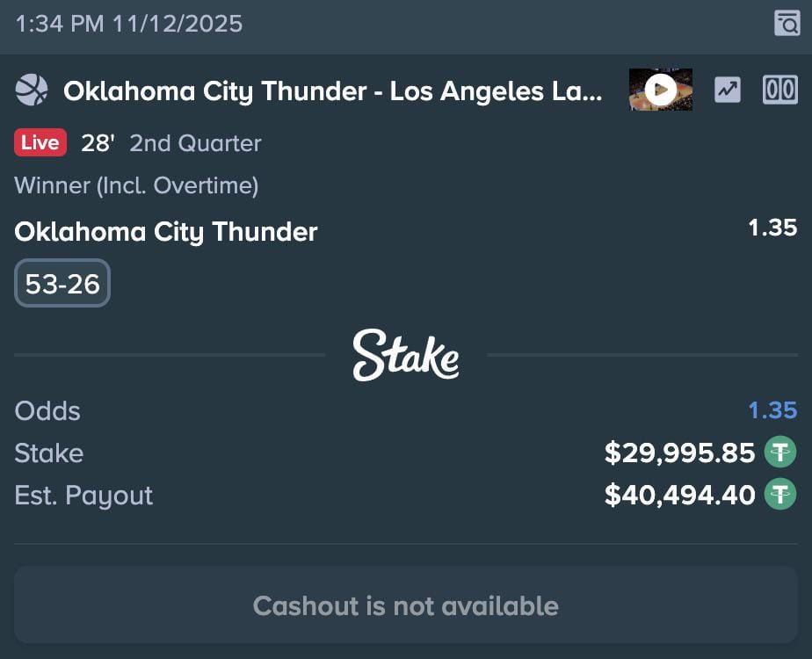Expand the 53-26 score details pill
Screen dimensions: 812x659
point(62,283)
